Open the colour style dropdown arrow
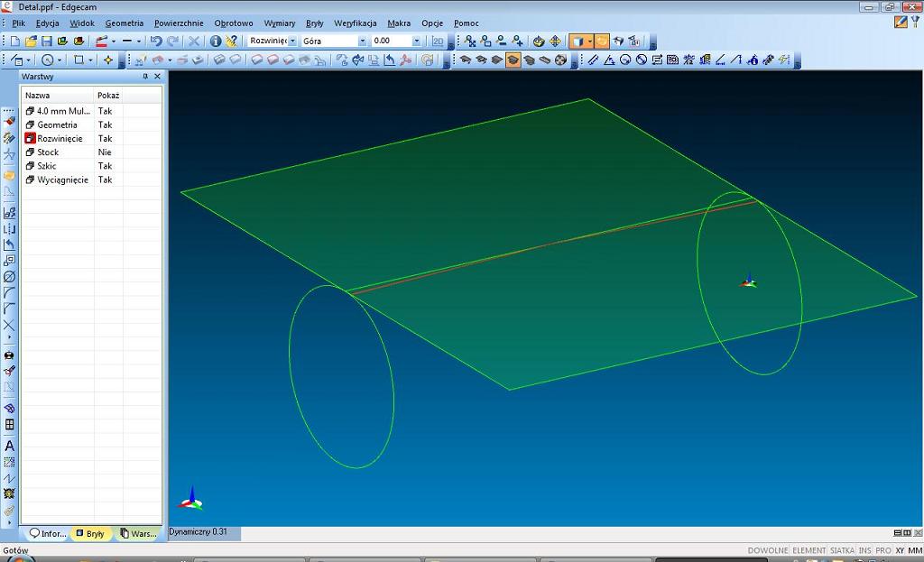Screen dimensions: 924x562 pyautogui.click(x=113, y=41)
